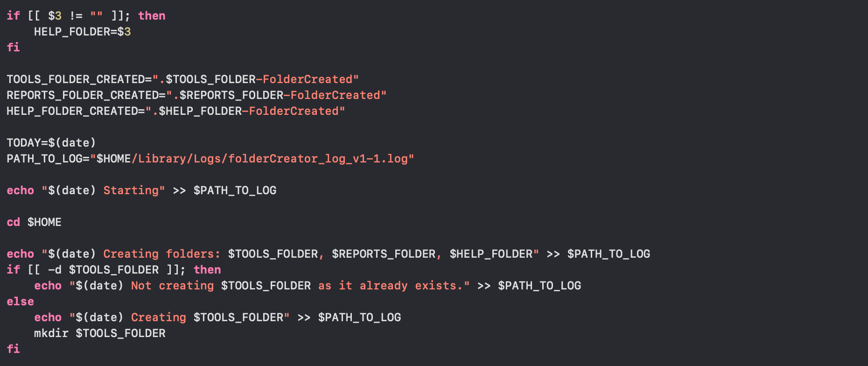Screen dimensions: 868x366
Task: Click the REPORTS_FOLDER_CREATED variable name
Action: [83, 95]
